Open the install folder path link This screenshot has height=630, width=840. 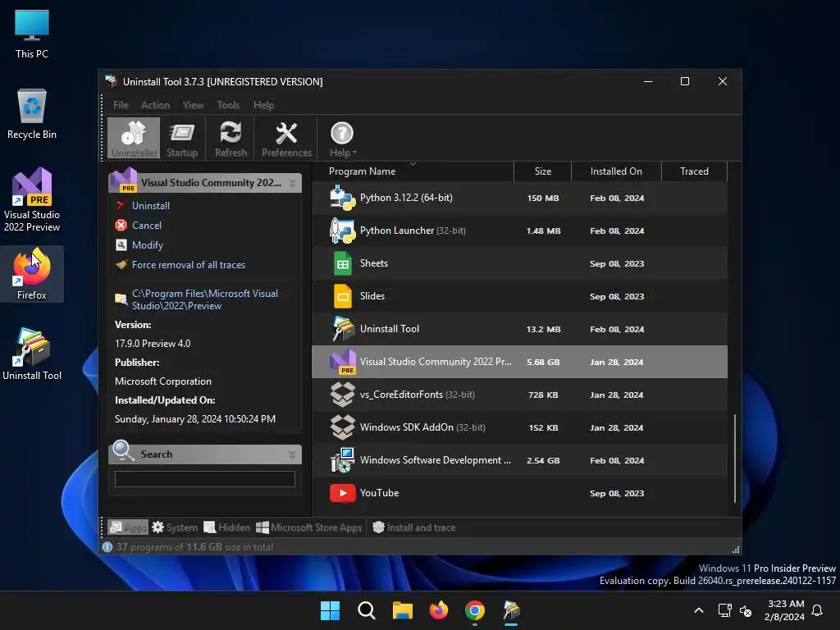(205, 300)
